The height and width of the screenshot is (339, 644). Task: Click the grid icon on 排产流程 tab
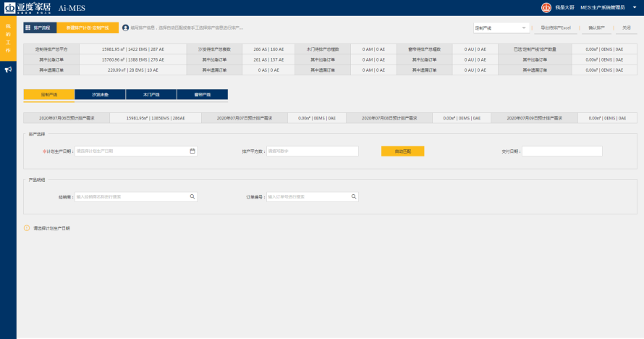click(28, 28)
